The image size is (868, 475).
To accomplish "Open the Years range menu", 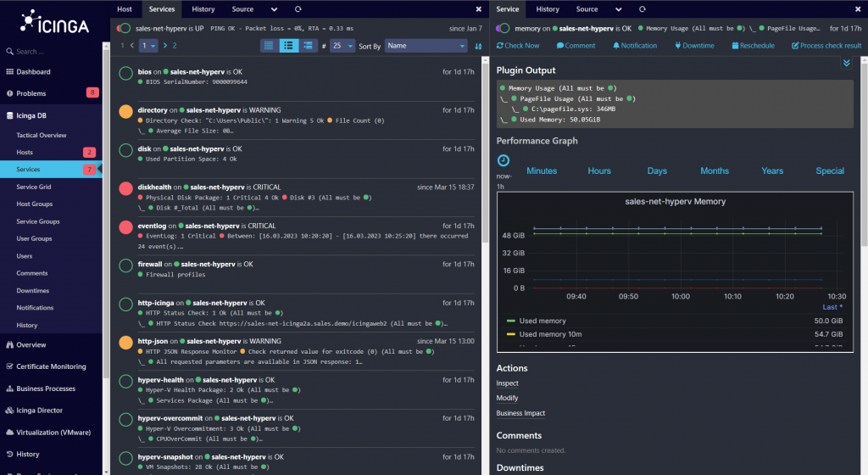I will point(772,171).
